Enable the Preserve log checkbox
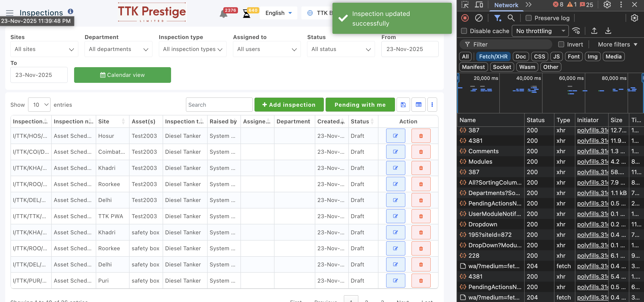The image size is (644, 302). coord(528,18)
